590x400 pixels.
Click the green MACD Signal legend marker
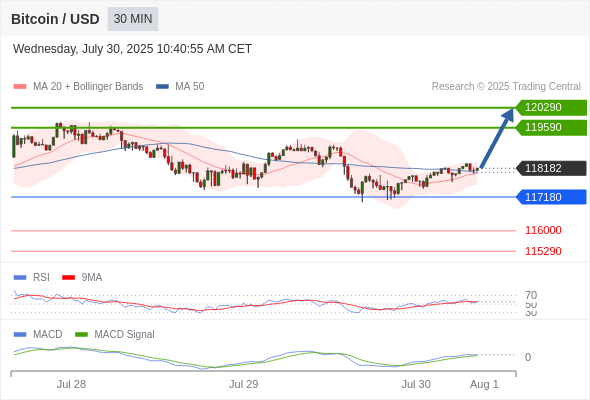[81, 335]
